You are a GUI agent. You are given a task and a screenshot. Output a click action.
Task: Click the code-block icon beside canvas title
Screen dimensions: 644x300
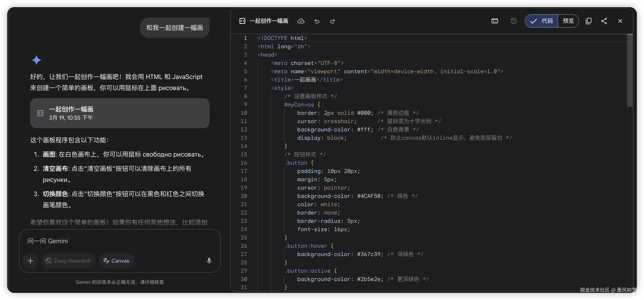(x=242, y=21)
